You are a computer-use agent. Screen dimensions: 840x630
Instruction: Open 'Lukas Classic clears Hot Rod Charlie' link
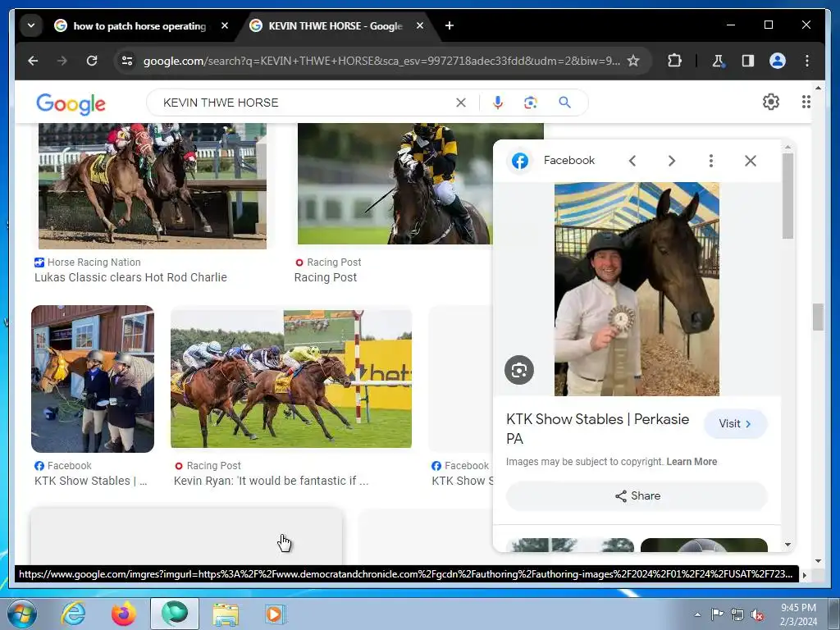pos(130,277)
